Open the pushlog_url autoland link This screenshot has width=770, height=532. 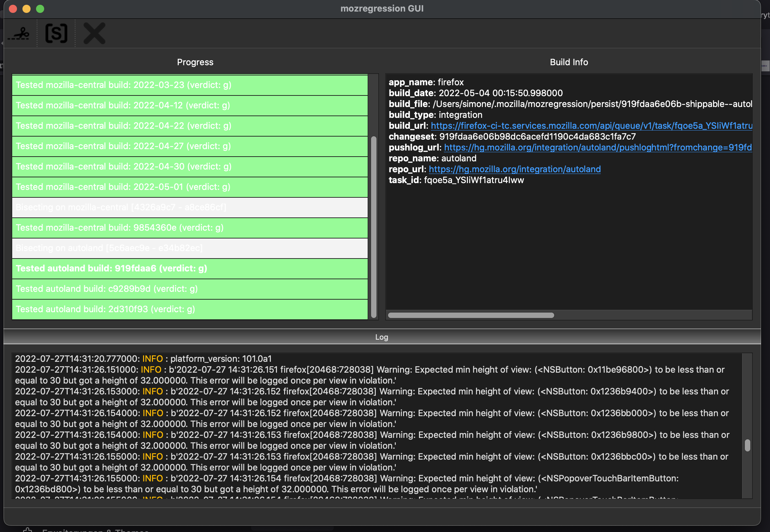click(597, 147)
